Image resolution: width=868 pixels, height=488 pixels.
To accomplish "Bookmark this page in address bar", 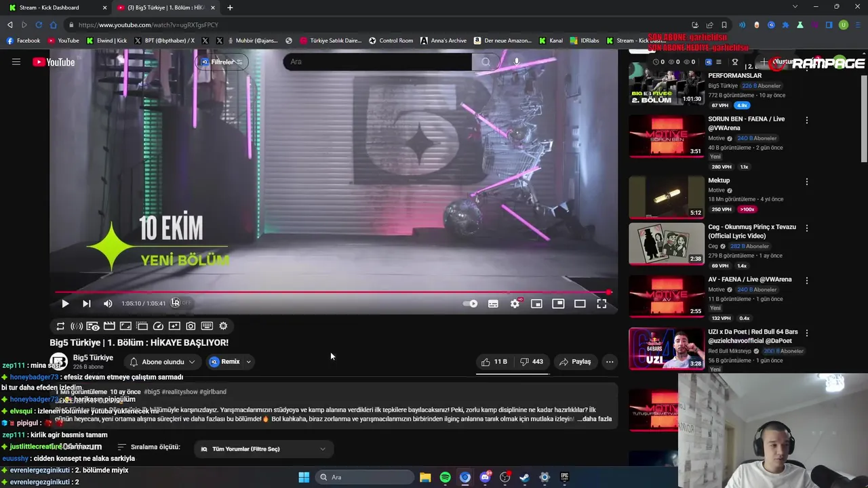I will 724,25.
